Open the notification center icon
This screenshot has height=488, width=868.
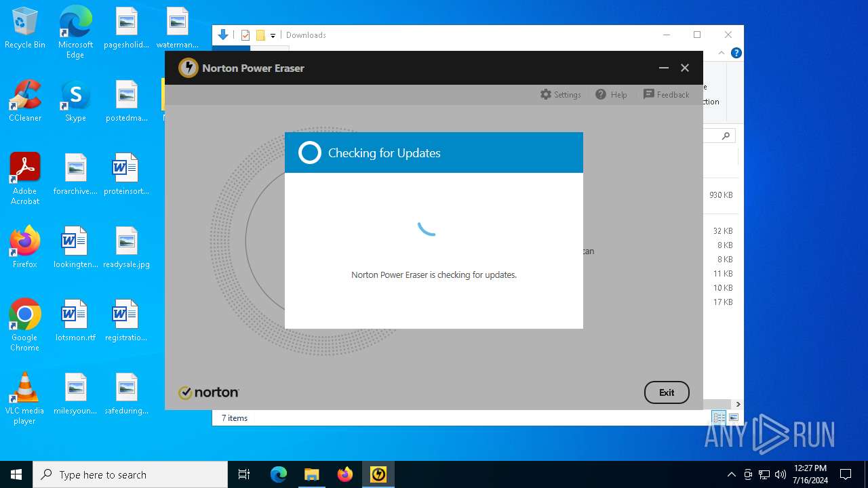click(846, 474)
